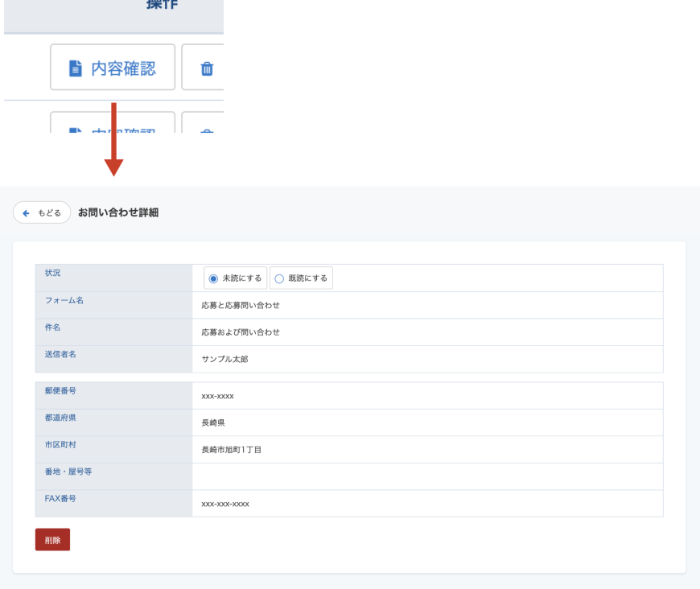Click the prefecture value 長崎県
Screen dimensions: 700x589
tap(213, 422)
